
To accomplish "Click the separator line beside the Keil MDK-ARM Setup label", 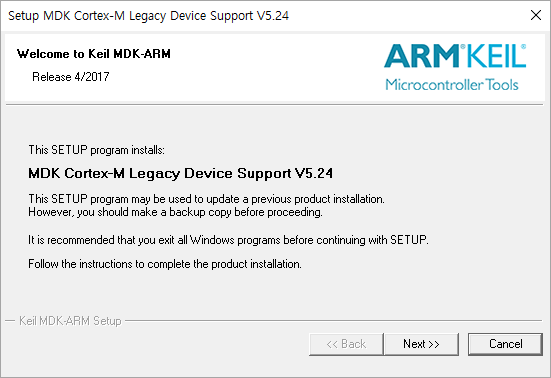I will pos(334,320).
